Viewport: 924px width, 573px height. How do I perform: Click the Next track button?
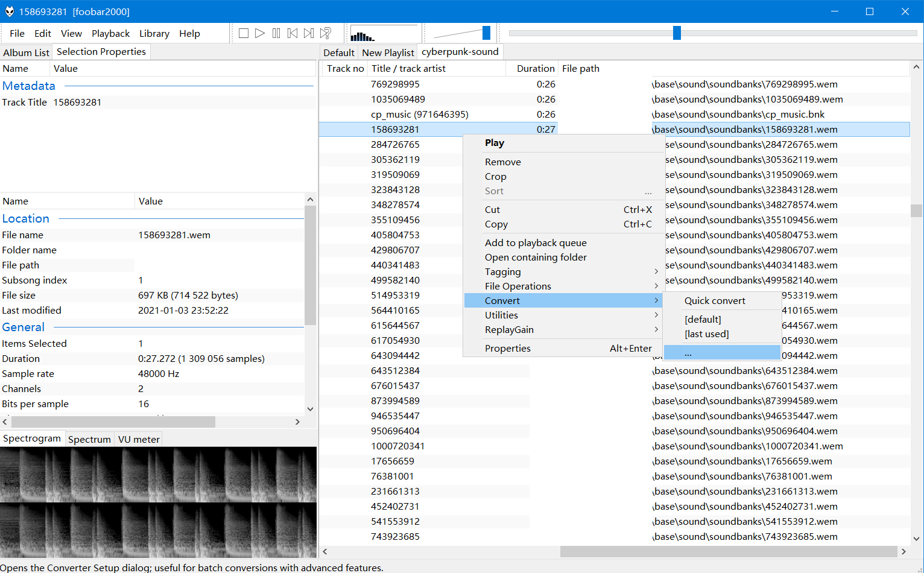pyautogui.click(x=309, y=33)
